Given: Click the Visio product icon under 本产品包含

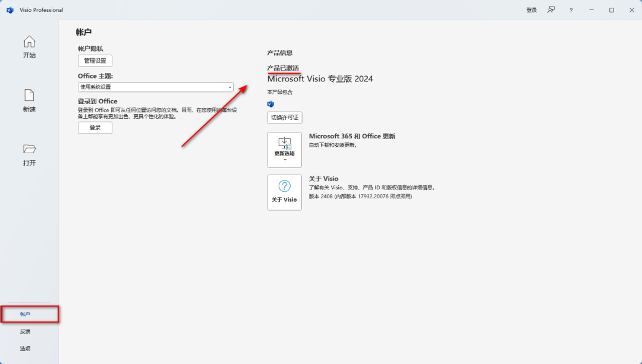Looking at the screenshot, I should [270, 104].
